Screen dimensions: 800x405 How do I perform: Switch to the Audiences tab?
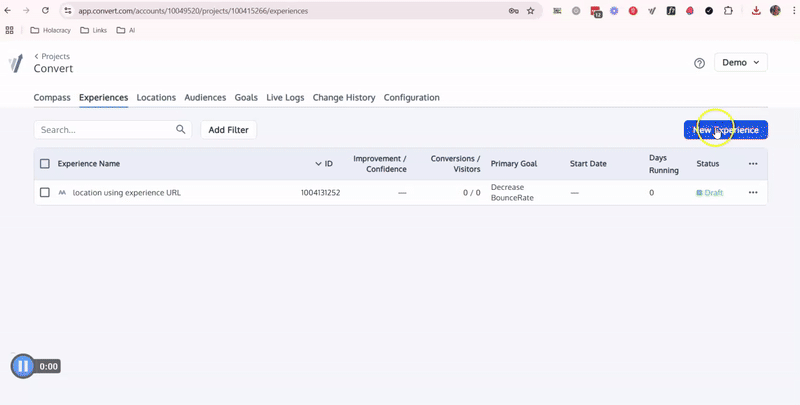click(x=206, y=98)
